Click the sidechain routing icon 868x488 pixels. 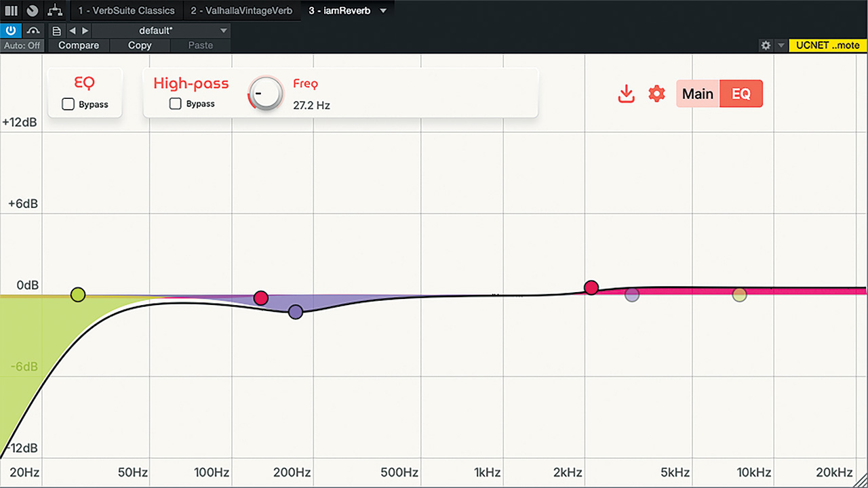33,30
